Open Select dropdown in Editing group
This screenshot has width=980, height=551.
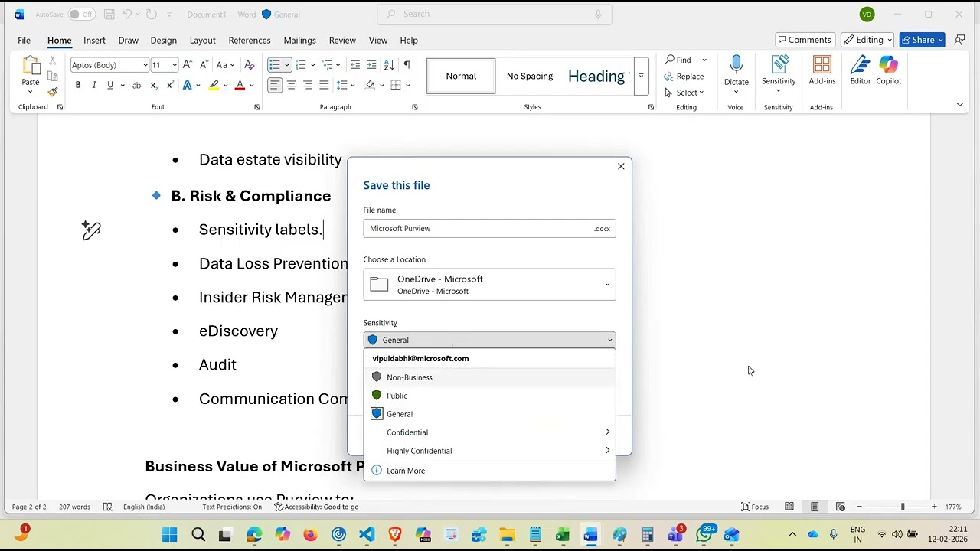pyautogui.click(x=684, y=93)
